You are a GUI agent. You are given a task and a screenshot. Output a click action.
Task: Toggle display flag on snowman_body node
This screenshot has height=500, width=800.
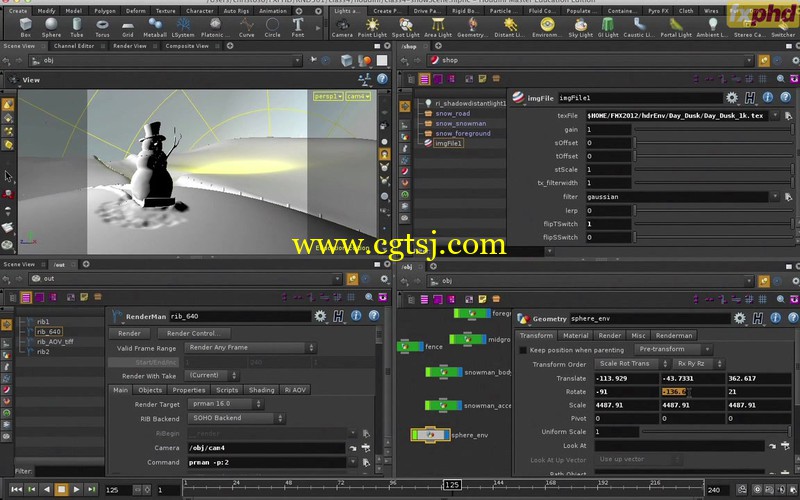tap(459, 372)
